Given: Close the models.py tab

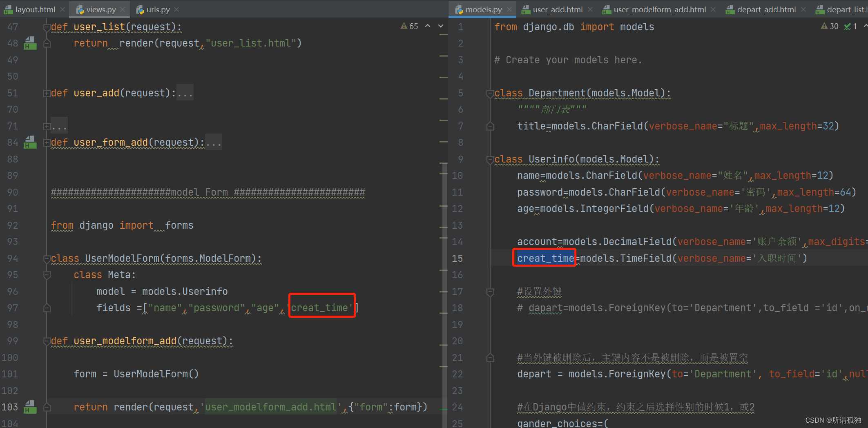Looking at the screenshot, I should coord(509,9).
